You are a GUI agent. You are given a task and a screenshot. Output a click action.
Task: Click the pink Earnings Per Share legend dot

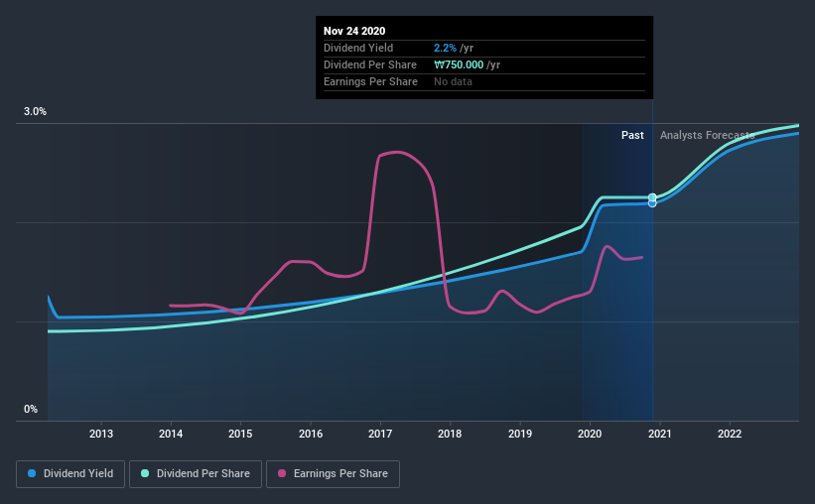tap(282, 473)
